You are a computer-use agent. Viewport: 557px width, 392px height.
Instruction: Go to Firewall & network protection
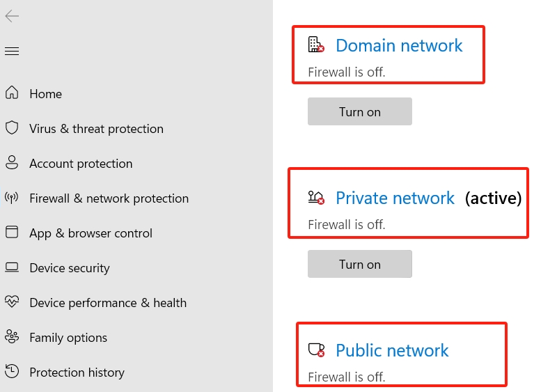pyautogui.click(x=109, y=198)
